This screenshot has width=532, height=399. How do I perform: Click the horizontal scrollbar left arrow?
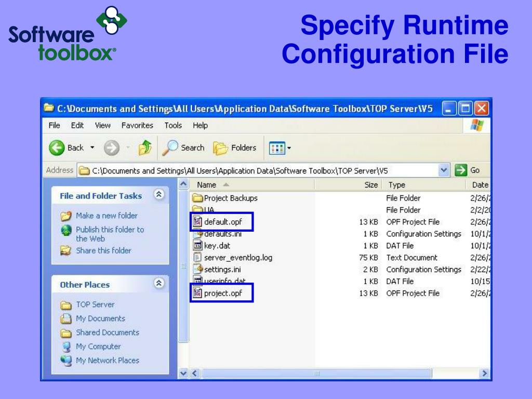click(195, 373)
